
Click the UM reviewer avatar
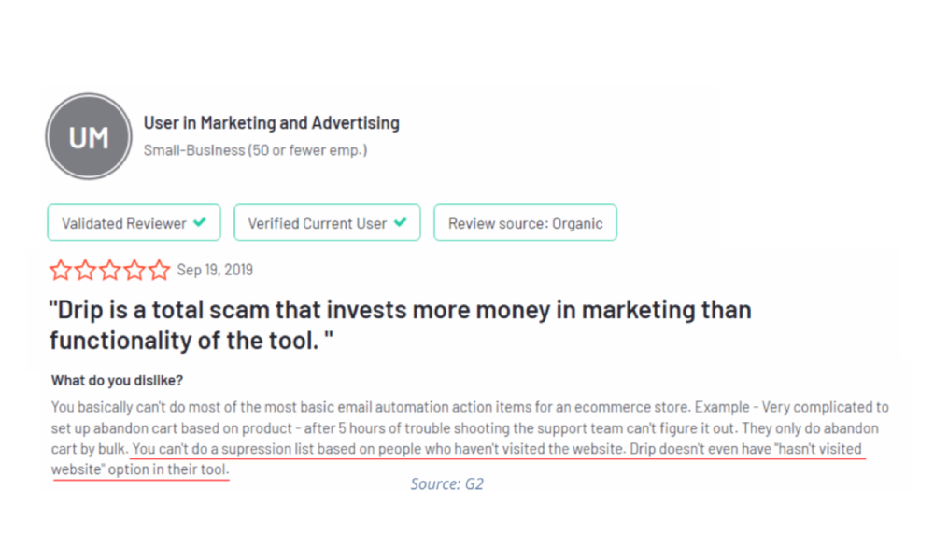[89, 136]
